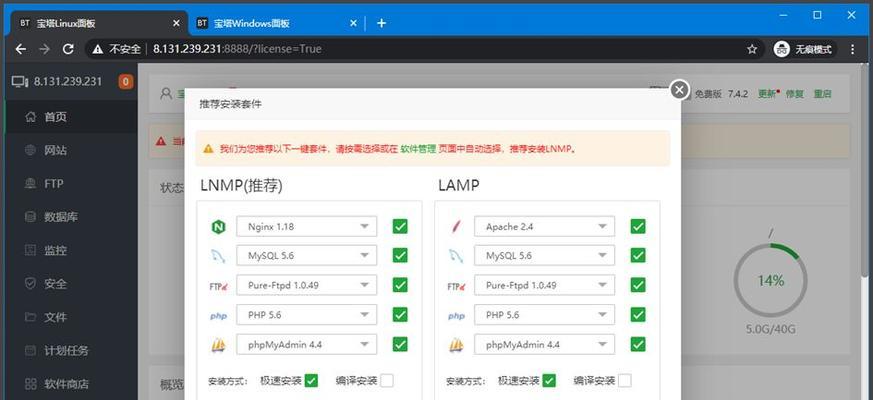Screen dimensions: 873x400
Task: Open the 安全 sidebar item
Action: pos(69,284)
